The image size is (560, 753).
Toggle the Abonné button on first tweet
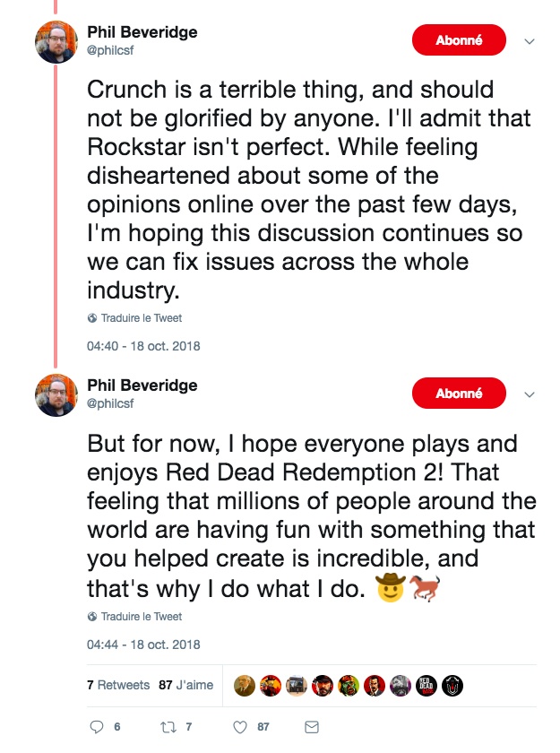(x=459, y=40)
